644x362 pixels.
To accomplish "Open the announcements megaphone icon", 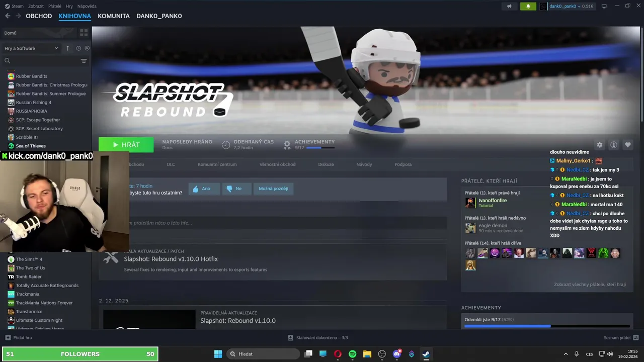I will click(x=509, y=6).
